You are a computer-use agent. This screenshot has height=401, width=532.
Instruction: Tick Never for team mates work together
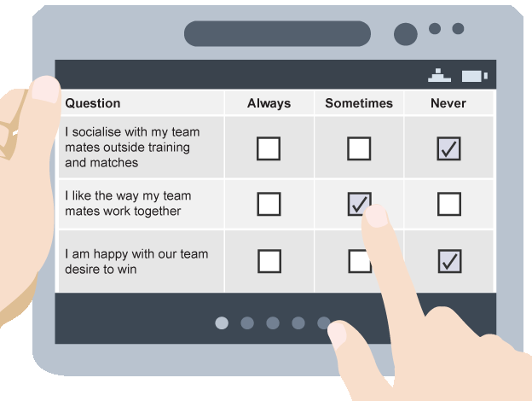tap(448, 204)
